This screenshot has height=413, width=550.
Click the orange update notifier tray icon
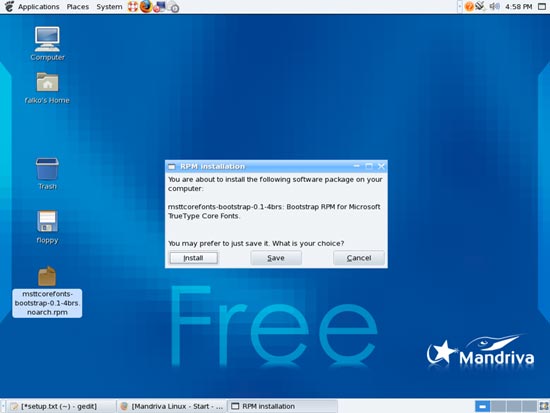(x=469, y=7)
